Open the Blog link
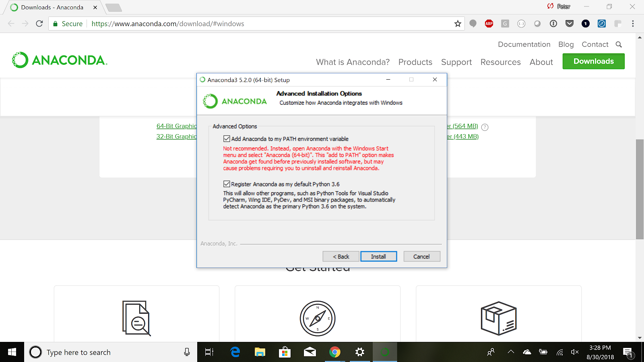Image resolution: width=644 pixels, height=362 pixels. tap(566, 45)
